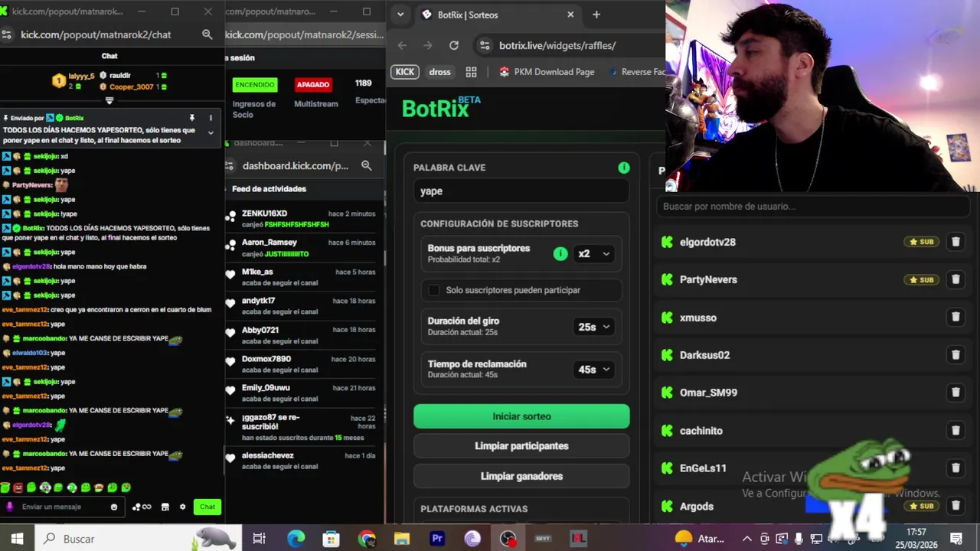Screen dimensions: 980x551
Task: Click the Aaron_Ramsey activity feed row
Action: (x=303, y=248)
